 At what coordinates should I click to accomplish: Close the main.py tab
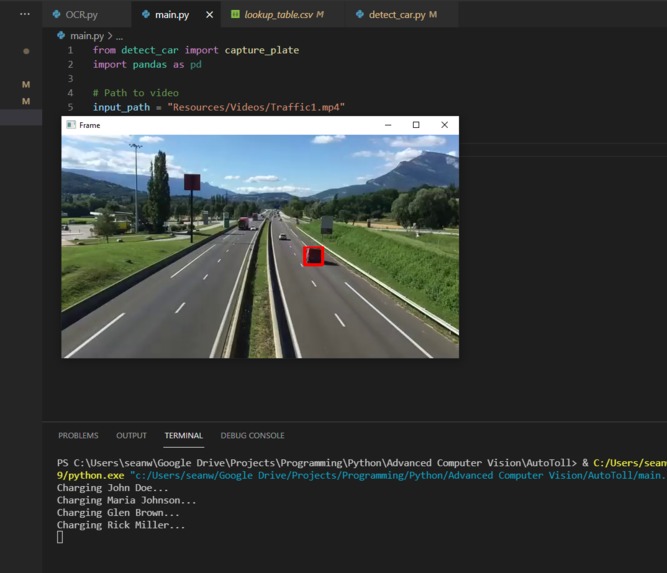coord(209,15)
